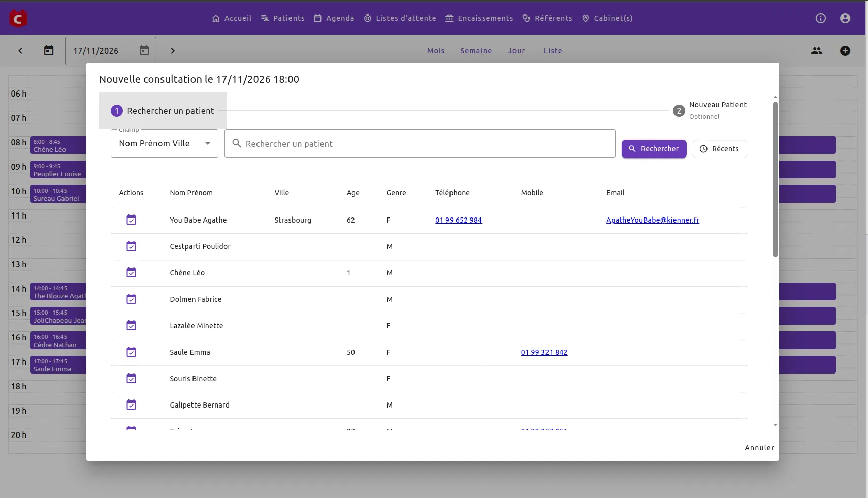Screen dimensions: 868x498
Task: Click phone link 01 99 652 984
Action: tap(459, 220)
